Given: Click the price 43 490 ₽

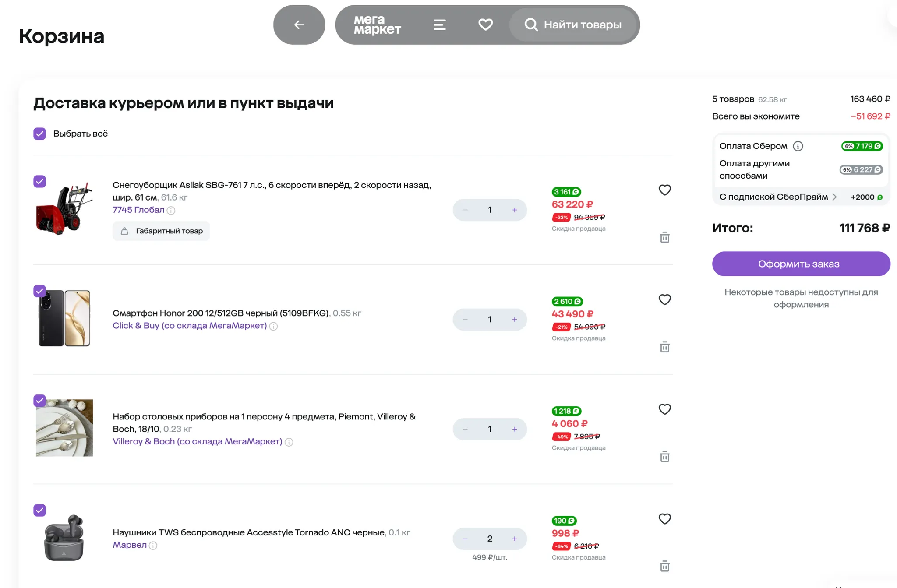Looking at the screenshot, I should (572, 314).
